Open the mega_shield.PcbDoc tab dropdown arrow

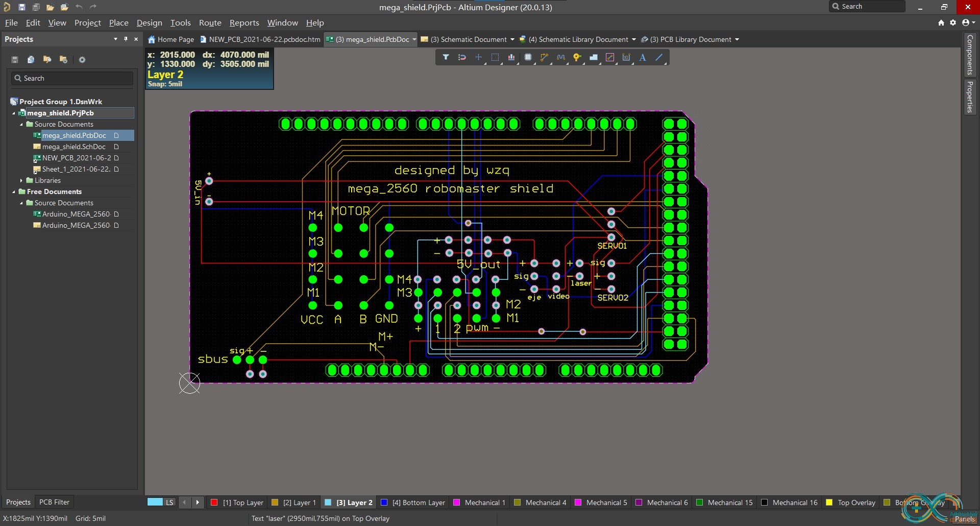click(x=414, y=39)
